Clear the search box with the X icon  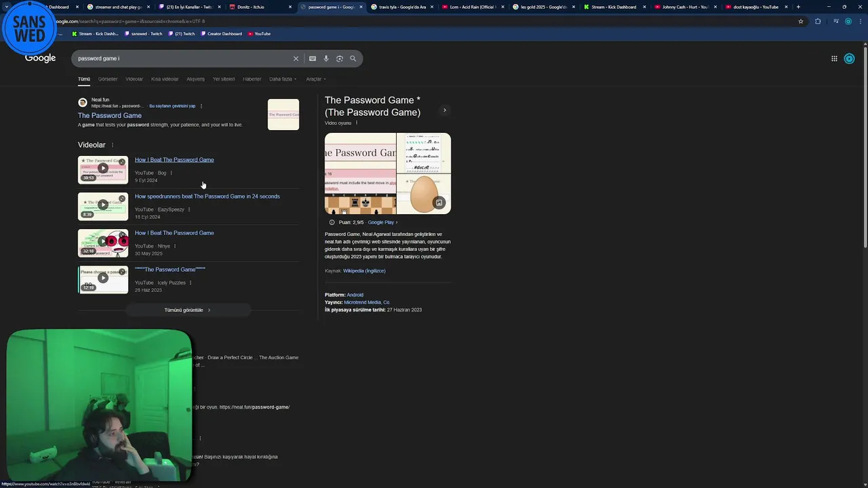296,59
